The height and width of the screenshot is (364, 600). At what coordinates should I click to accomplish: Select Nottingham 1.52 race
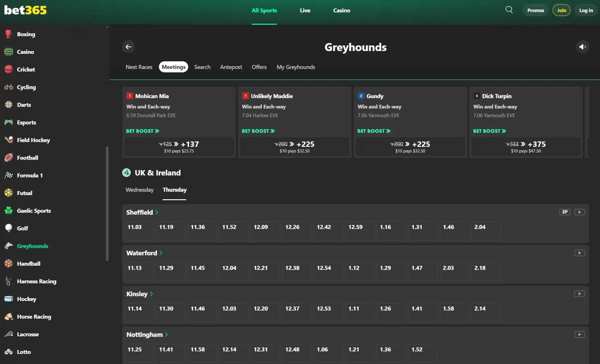click(423, 353)
